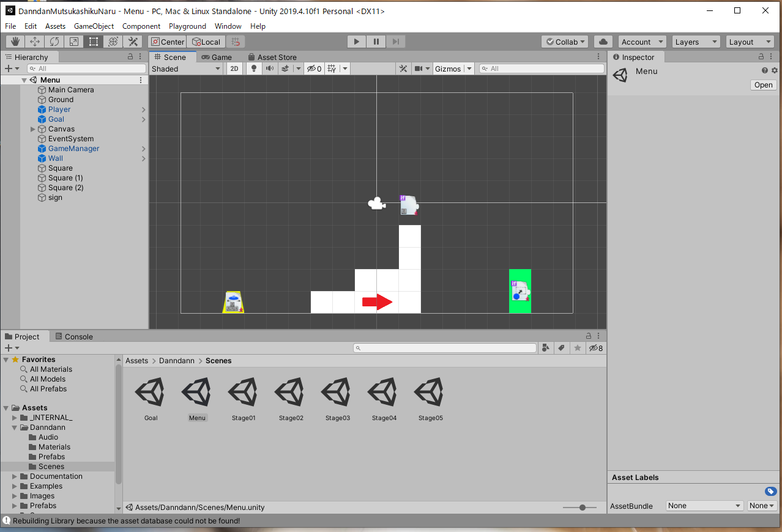This screenshot has height=532, width=782.
Task: Toggle scene grid visibility icon
Action: (332, 68)
